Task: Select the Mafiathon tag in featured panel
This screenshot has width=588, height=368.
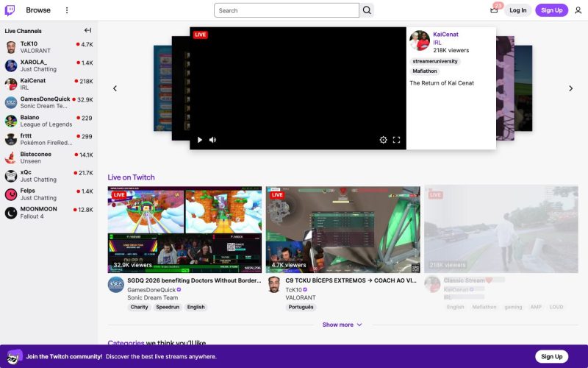Action: pos(425,71)
